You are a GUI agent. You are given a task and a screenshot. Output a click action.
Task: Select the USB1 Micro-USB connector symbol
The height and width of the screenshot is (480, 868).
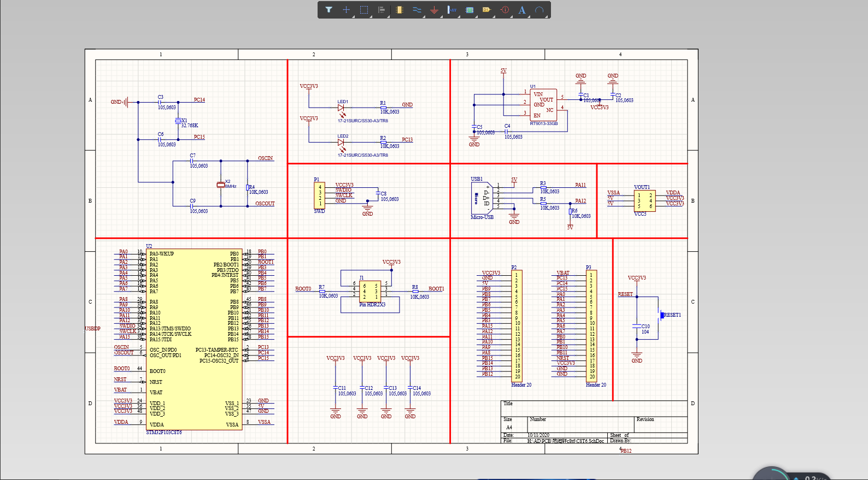(481, 198)
